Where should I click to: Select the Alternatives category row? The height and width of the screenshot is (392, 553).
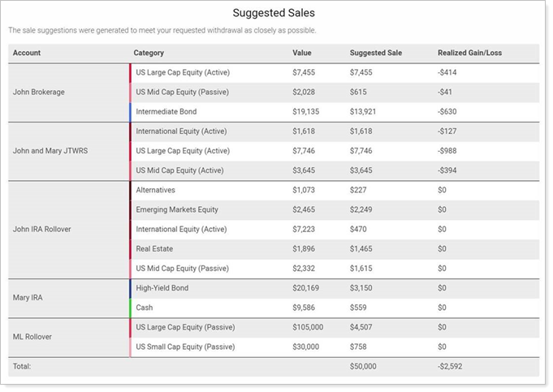(x=158, y=190)
